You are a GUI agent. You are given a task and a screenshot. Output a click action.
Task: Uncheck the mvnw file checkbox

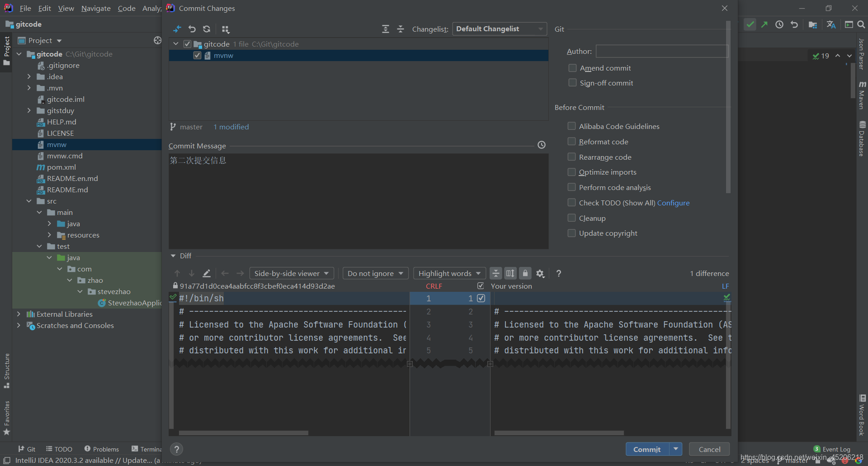[197, 55]
